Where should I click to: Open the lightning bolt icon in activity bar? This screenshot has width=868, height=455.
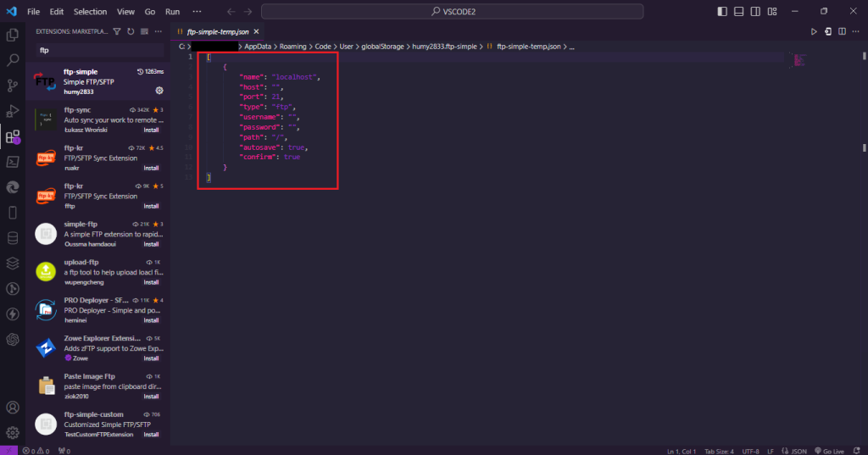tap(12, 314)
